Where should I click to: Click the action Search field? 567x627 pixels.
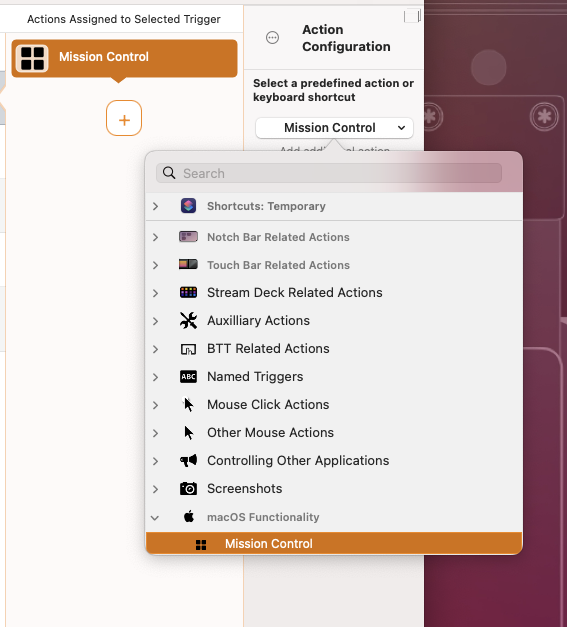(x=329, y=173)
